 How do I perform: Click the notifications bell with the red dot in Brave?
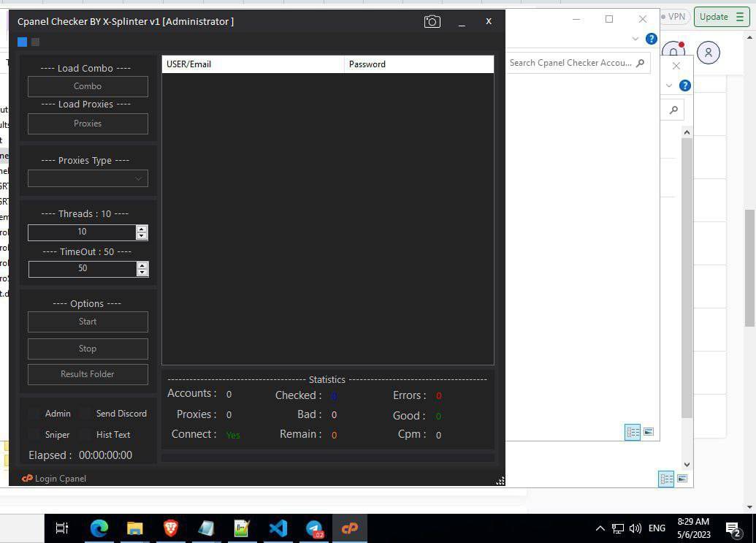point(673,52)
